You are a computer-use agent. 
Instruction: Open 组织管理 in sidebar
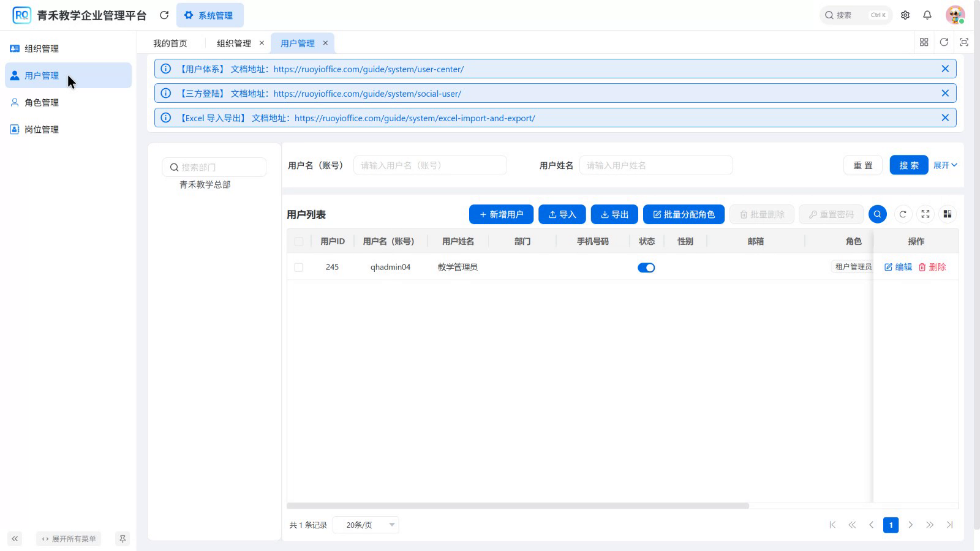[69, 48]
